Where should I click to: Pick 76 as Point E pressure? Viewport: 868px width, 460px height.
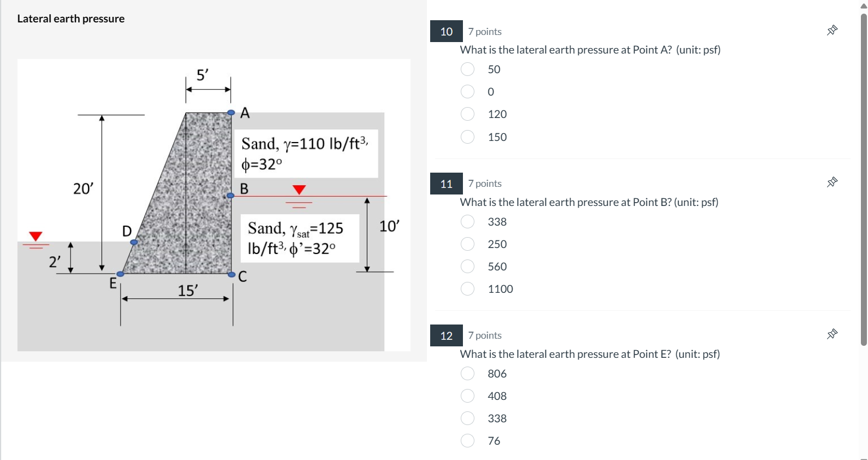[467, 441]
